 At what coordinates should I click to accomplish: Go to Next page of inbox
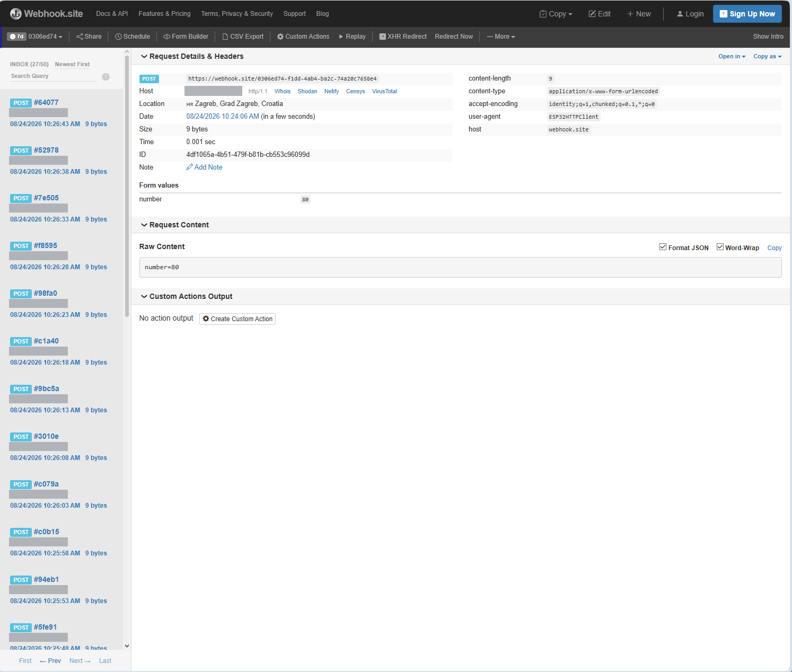[80, 661]
